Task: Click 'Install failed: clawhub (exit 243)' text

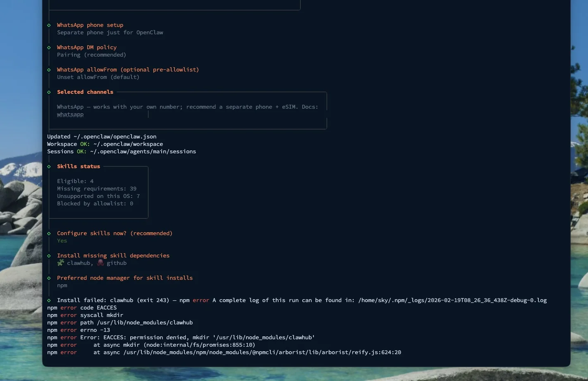Action: click(113, 300)
